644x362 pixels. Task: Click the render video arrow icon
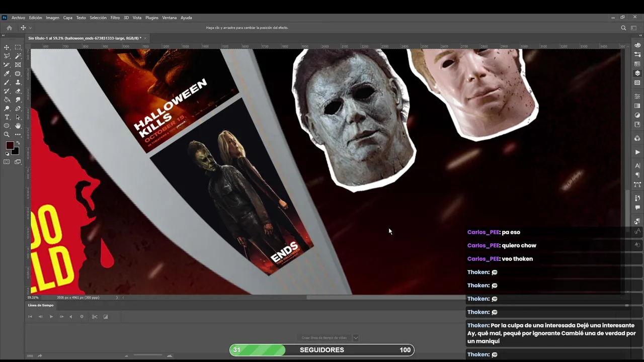40,356
